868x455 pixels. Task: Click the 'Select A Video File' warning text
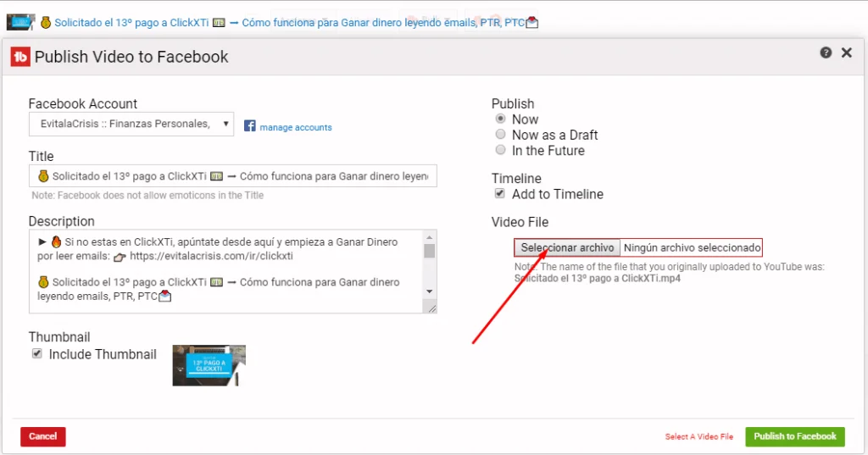pos(698,436)
